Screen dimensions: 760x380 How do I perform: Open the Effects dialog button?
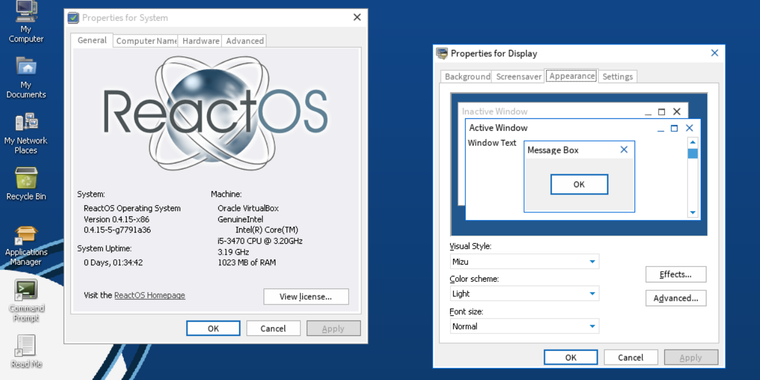click(676, 274)
